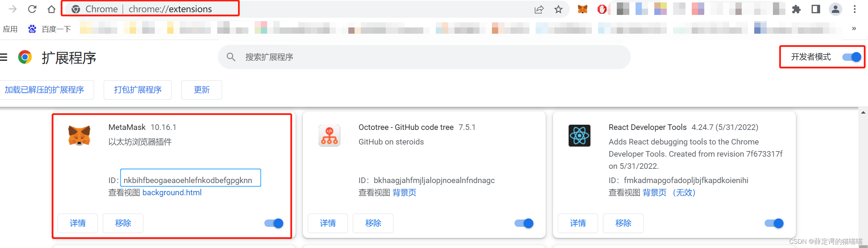The image size is (868, 248).
Task: Disable the MetaMask extension toggle
Action: click(274, 223)
